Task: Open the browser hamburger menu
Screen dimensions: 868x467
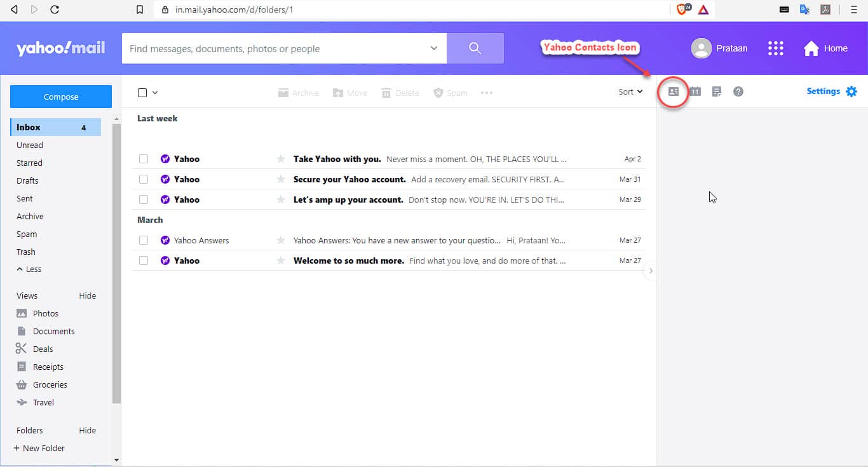Action: click(854, 10)
